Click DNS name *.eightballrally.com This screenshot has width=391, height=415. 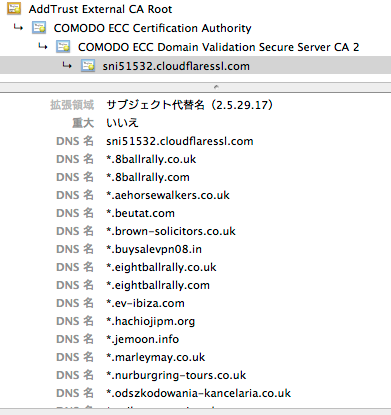[158, 285]
